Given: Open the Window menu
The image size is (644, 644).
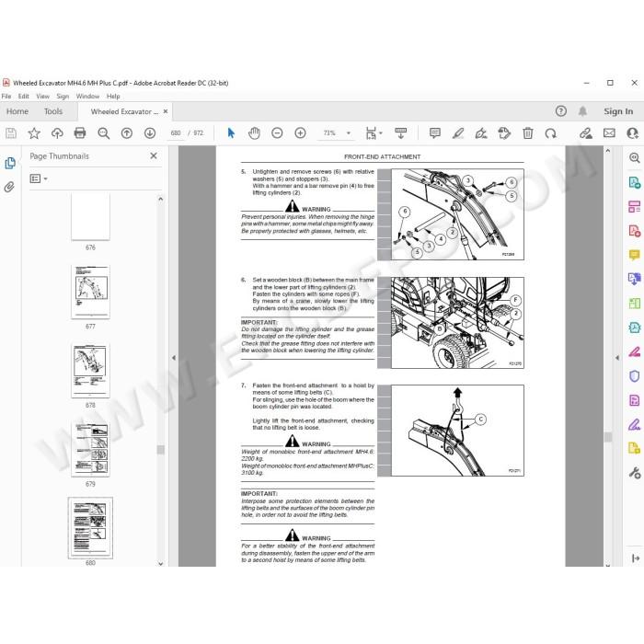Looking at the screenshot, I should click(87, 96).
